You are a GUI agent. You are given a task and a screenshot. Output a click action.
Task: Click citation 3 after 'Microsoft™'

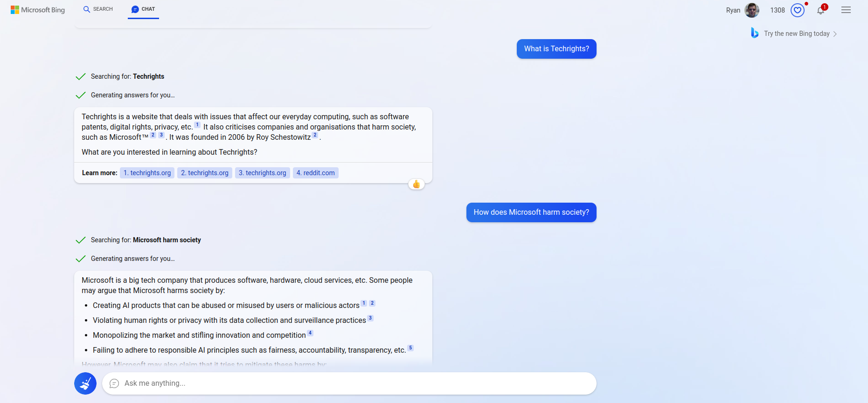coord(161,135)
